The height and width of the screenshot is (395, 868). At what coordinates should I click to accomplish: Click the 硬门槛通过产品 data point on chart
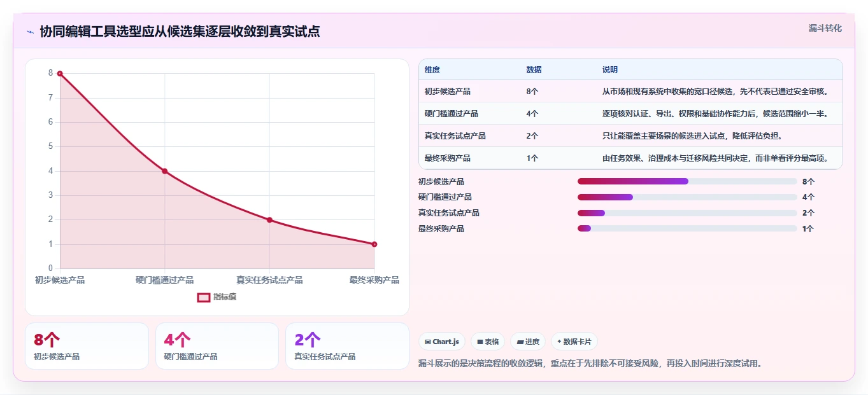coord(164,171)
